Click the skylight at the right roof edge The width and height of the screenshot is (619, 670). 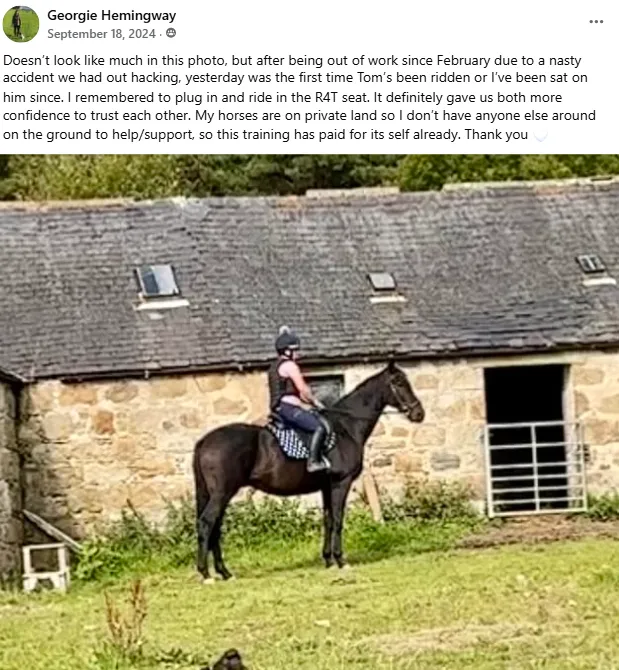pos(591,264)
